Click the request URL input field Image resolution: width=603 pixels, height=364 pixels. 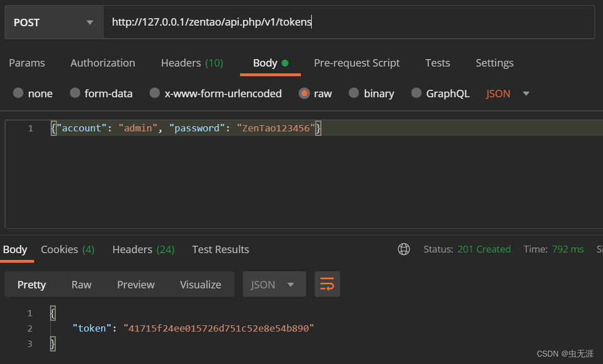pyautogui.click(x=349, y=22)
